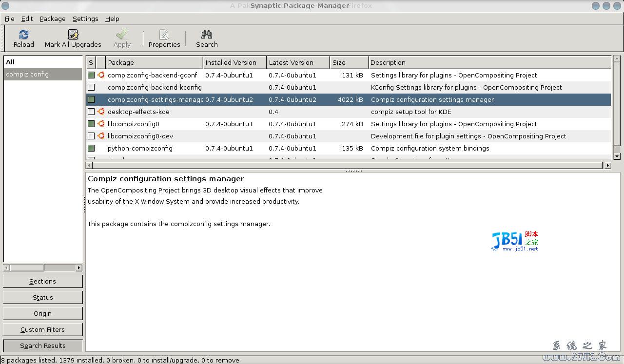Toggle status box for compizconfig-settings-manager
This screenshot has height=364, width=624.
pyautogui.click(x=91, y=99)
